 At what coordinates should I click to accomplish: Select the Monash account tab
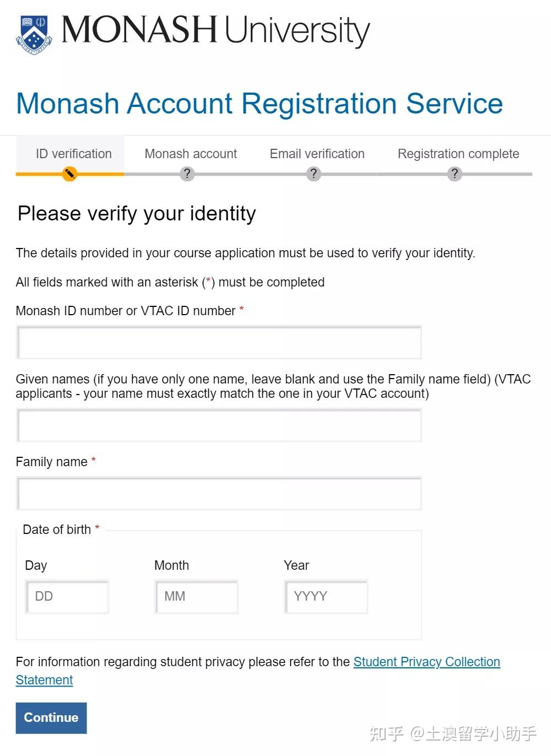tap(191, 154)
